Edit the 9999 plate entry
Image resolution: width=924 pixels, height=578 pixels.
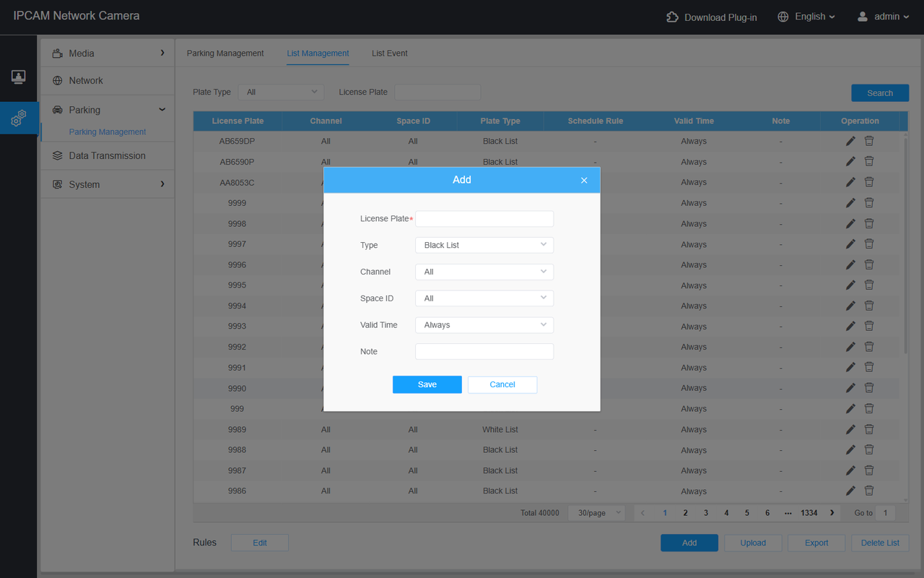point(850,203)
